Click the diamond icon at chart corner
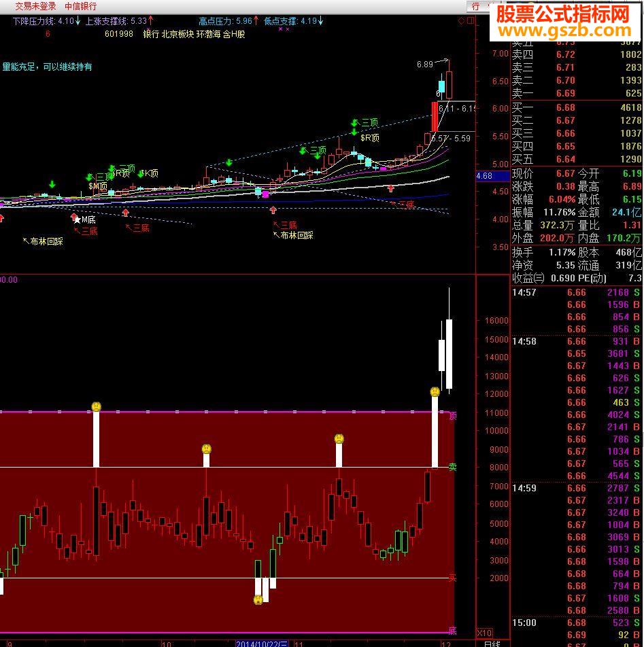This screenshot has height=647, width=644. pos(462,20)
